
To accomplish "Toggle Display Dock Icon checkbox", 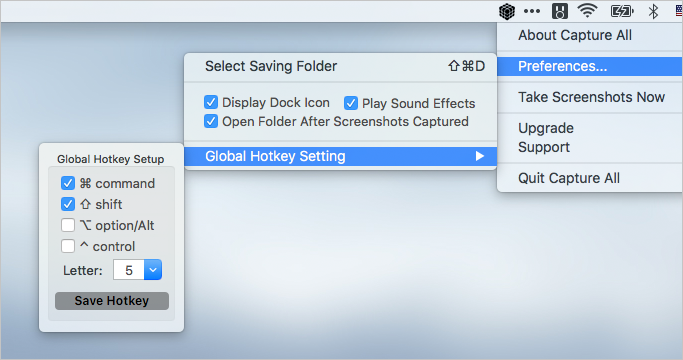I will click(211, 102).
